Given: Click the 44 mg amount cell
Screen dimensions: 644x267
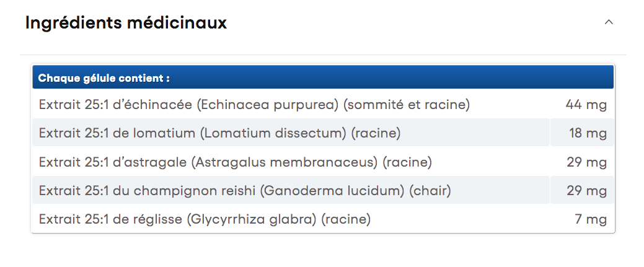Looking at the screenshot, I should pyautogui.click(x=586, y=105).
